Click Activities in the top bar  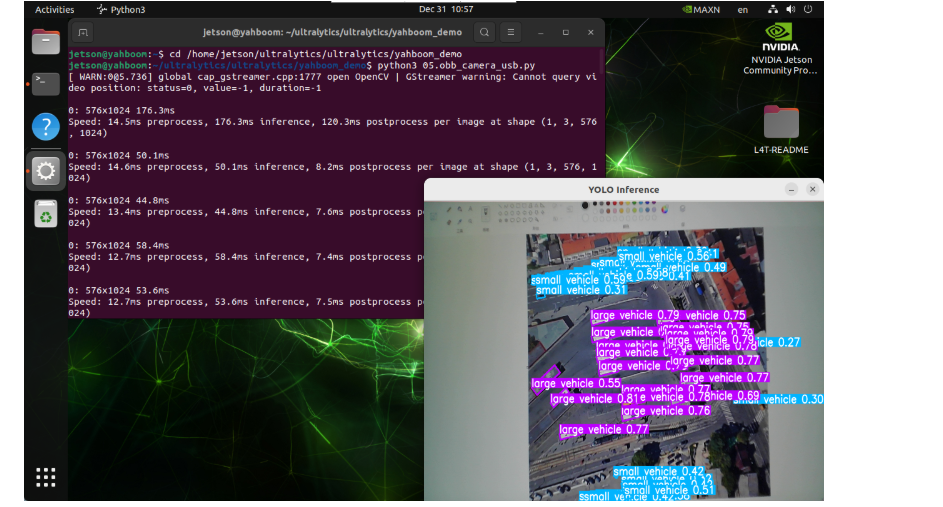[55, 10]
